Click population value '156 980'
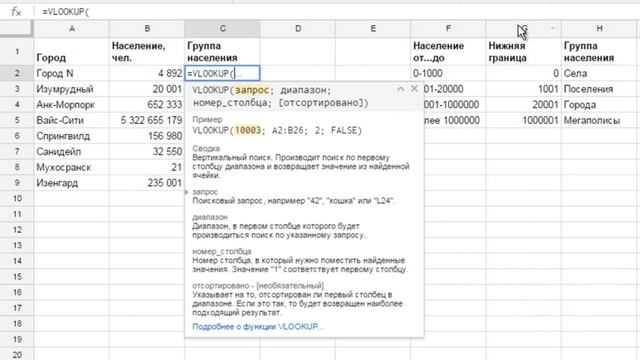640x360 pixels. coord(147,136)
